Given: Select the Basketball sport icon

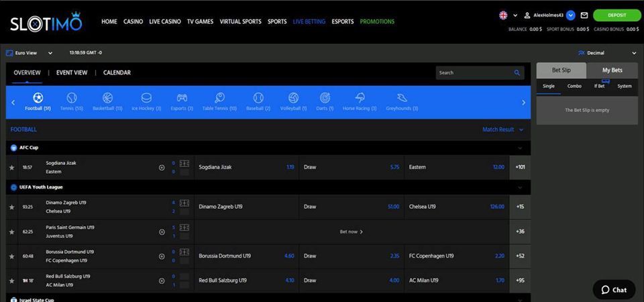Looking at the screenshot, I should point(107,98).
